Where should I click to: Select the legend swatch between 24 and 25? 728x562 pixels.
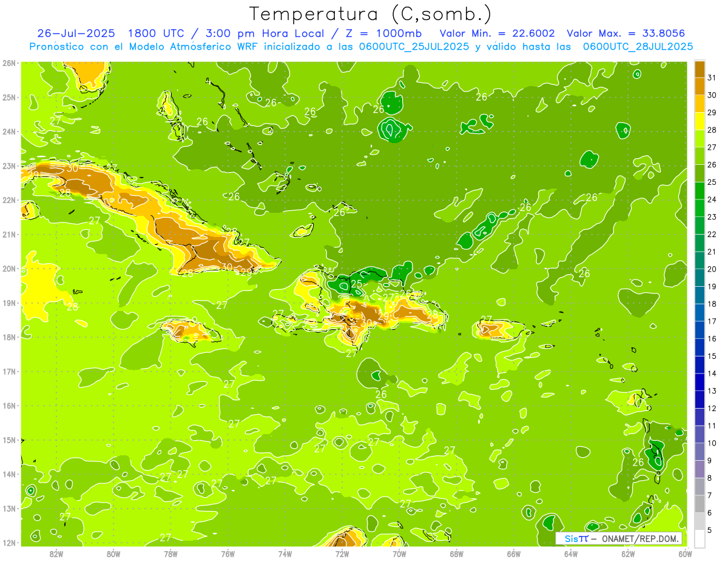click(x=699, y=191)
